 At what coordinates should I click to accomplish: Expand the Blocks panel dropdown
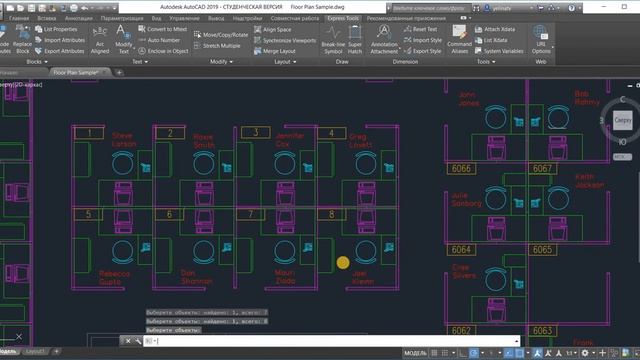37,62
